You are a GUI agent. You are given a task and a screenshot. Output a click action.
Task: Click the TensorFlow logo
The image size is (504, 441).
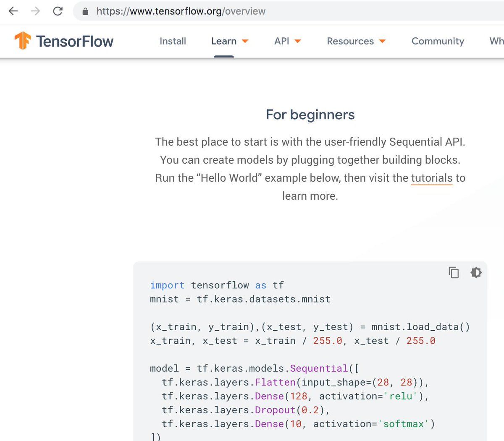coord(64,41)
